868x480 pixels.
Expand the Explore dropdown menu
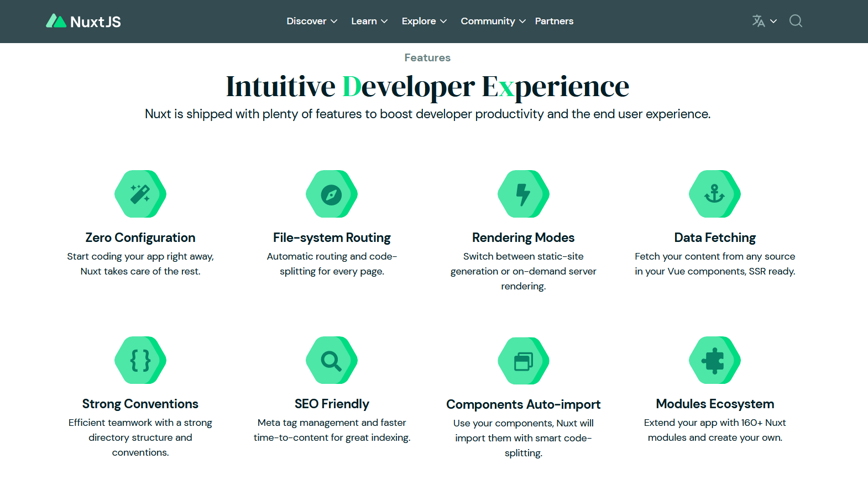(x=424, y=21)
